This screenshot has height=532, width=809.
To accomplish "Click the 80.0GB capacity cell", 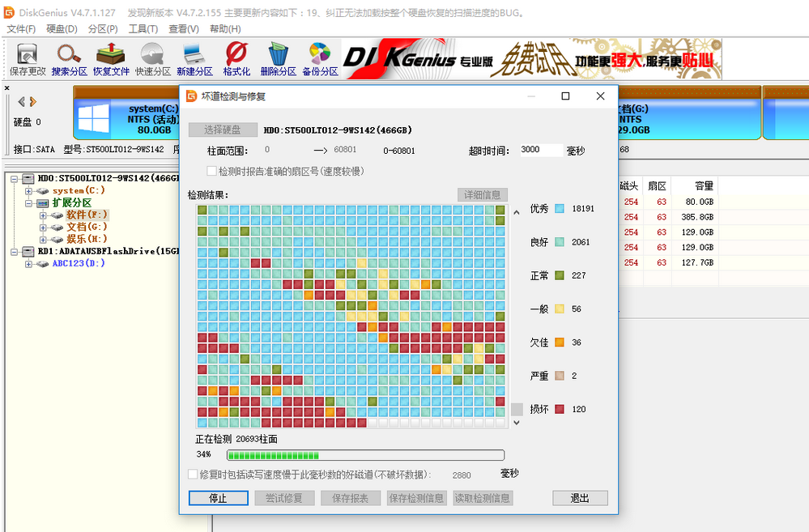I will click(x=697, y=202).
